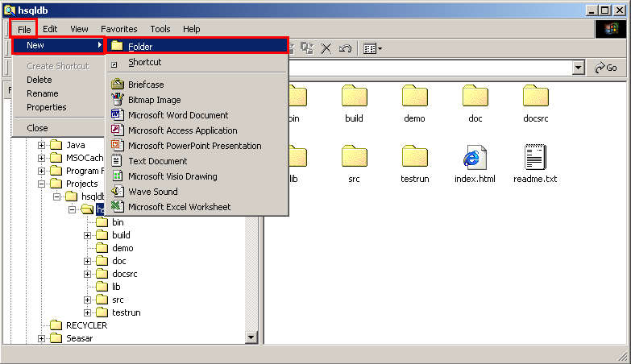Collapse the Projects folder in tree

pyautogui.click(x=41, y=184)
